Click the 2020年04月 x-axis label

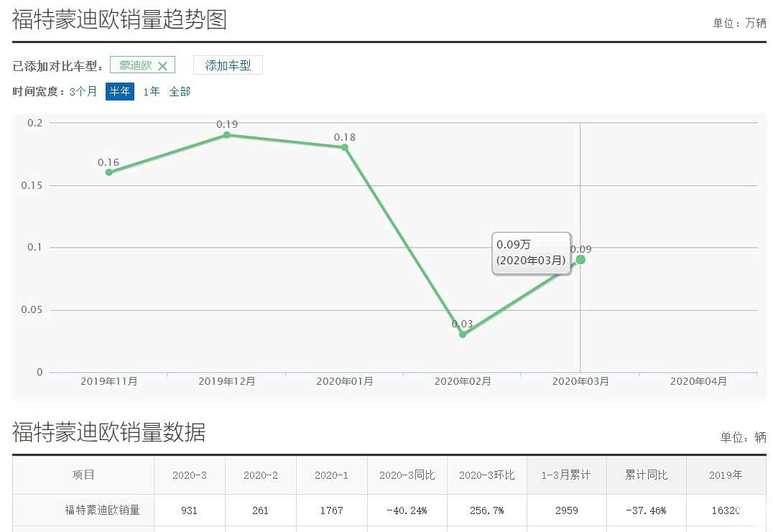[698, 382]
